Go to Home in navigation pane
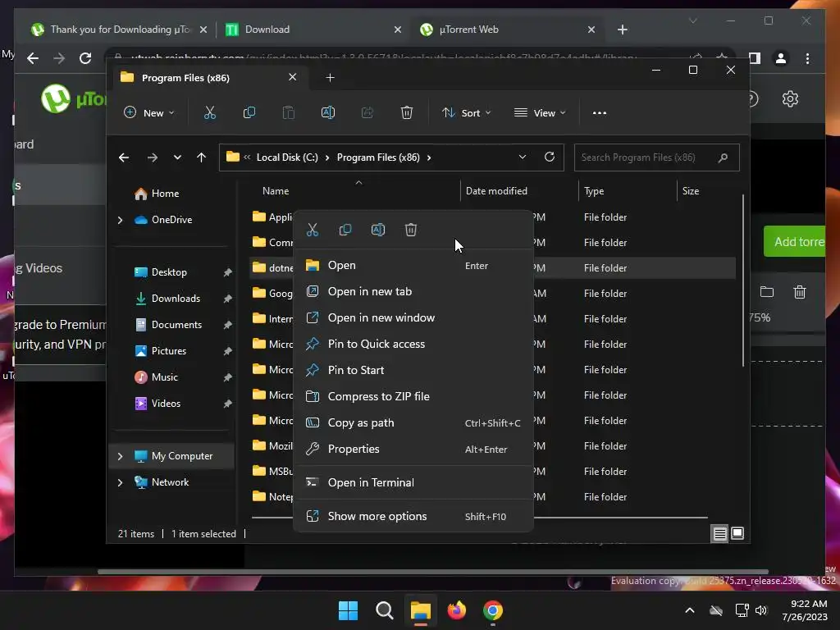The height and width of the screenshot is (630, 840). pos(165,194)
